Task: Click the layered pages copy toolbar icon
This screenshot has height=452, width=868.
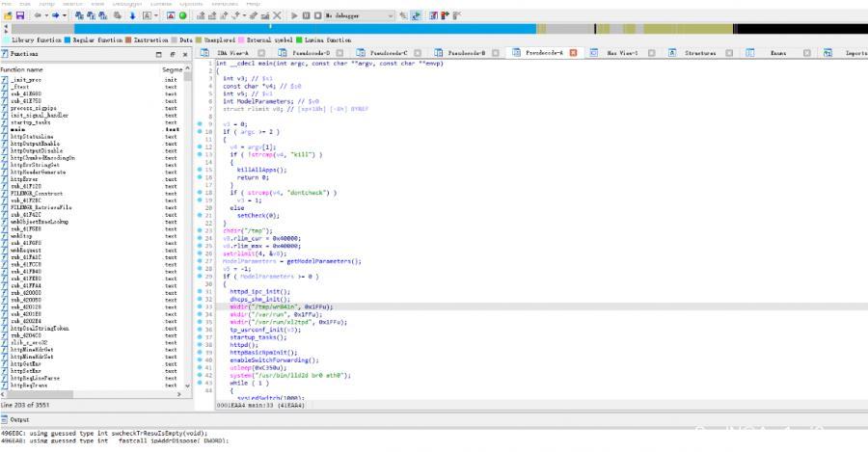Action: coord(118,16)
